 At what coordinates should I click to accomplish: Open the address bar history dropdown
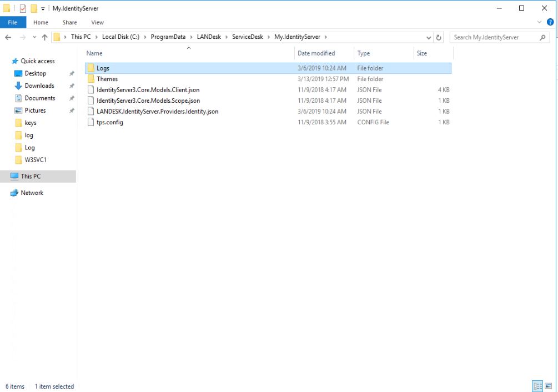tap(428, 37)
